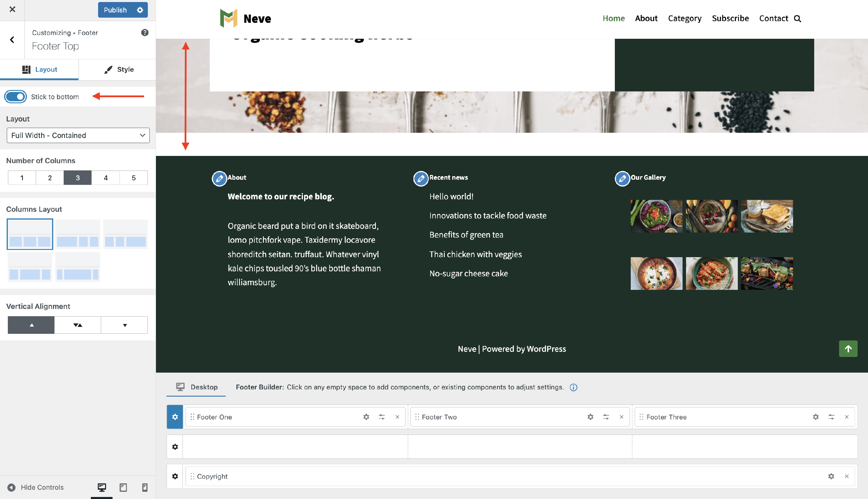Click Footer One settings gear icon
Image resolution: width=868 pixels, height=499 pixels.
tap(366, 417)
